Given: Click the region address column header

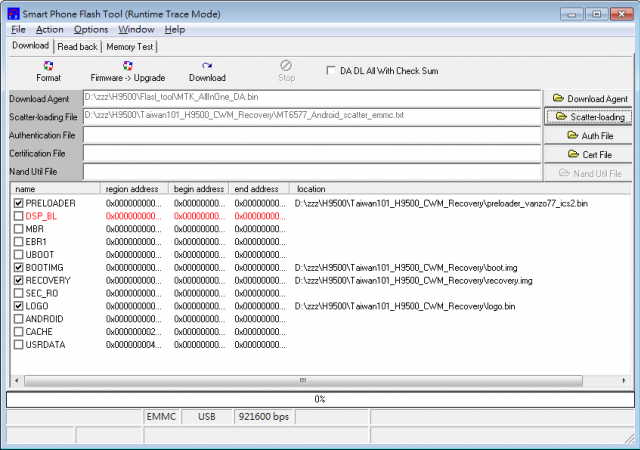Looking at the screenshot, I should [x=135, y=189].
